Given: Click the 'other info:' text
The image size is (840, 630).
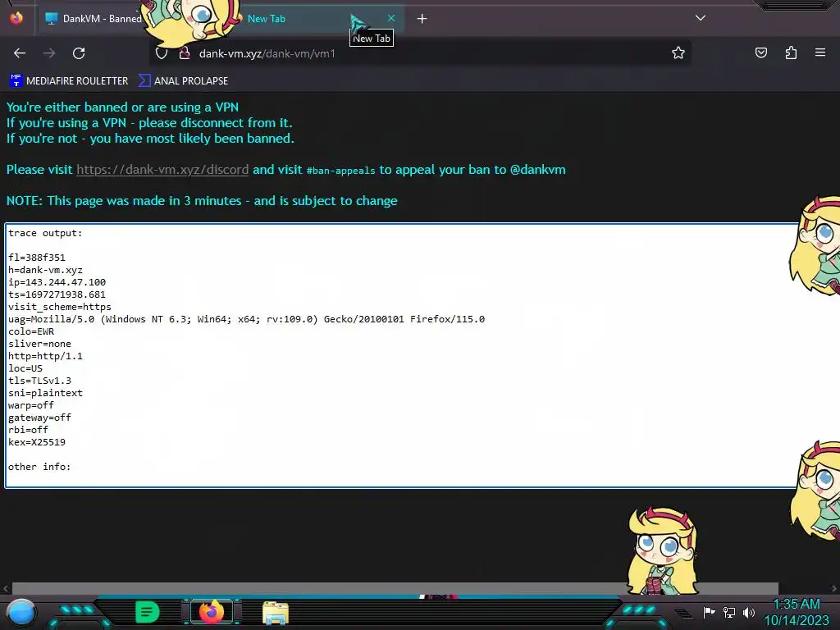Looking at the screenshot, I should [x=39, y=467].
